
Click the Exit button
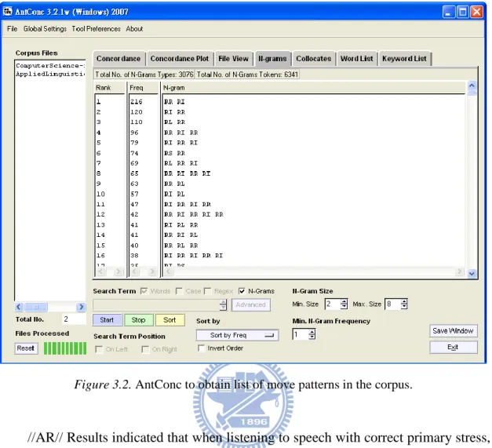click(453, 348)
